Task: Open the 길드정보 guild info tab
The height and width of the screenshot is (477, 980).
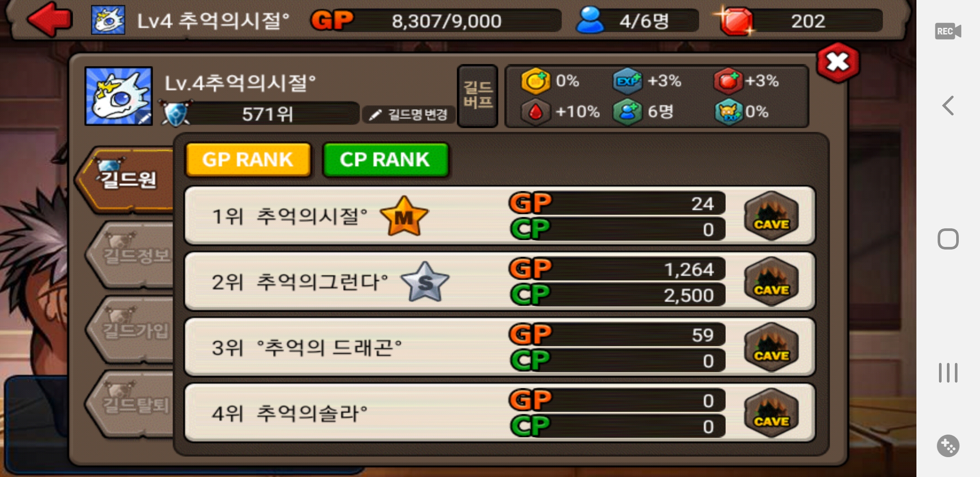Action: 132,255
